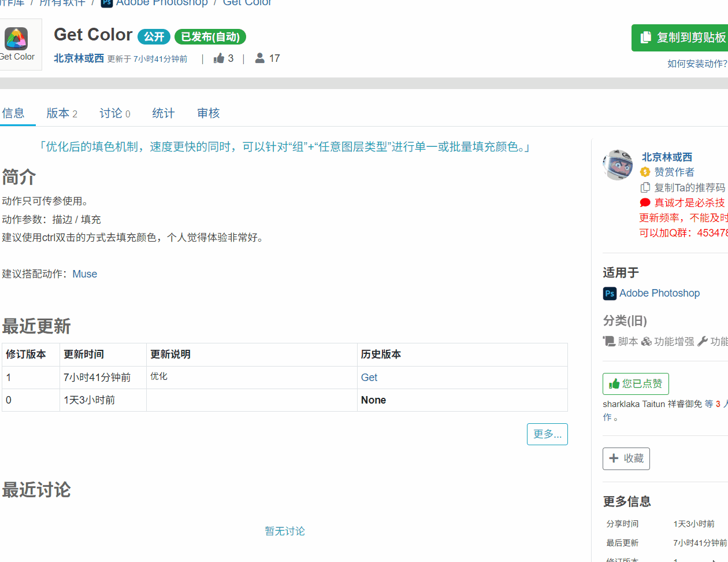
Task: Click the 已发布(自动) status badge
Action: pyautogui.click(x=210, y=37)
